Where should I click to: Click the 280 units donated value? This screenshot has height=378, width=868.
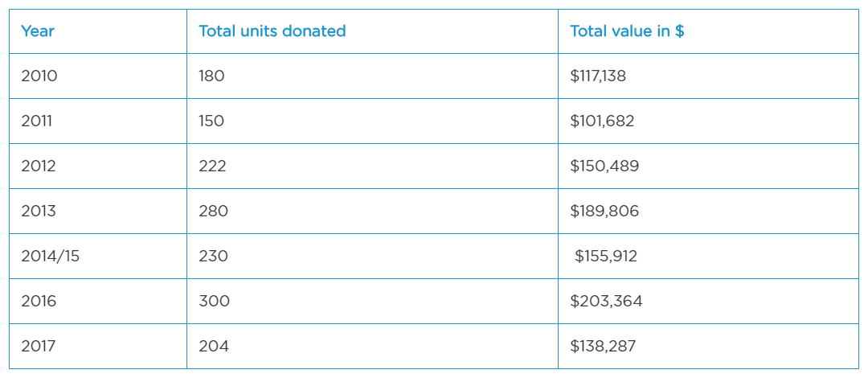pyautogui.click(x=213, y=212)
